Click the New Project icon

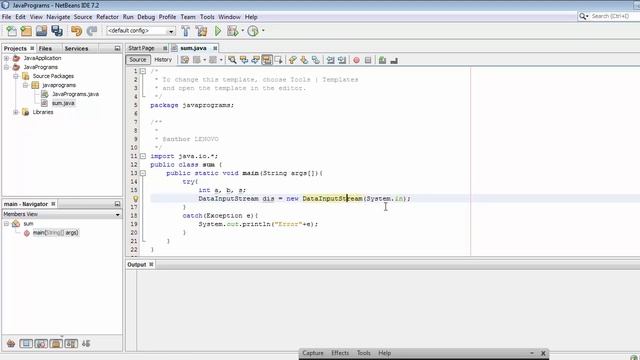[26, 31]
